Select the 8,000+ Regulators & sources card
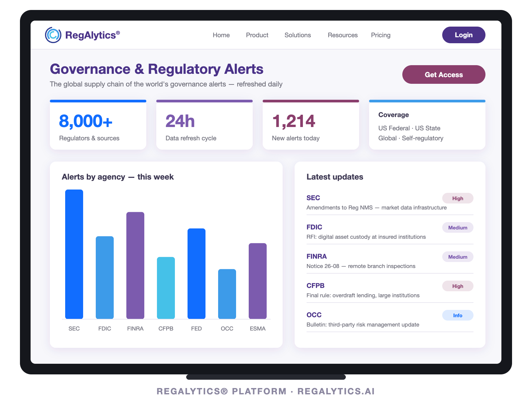 coord(98,125)
